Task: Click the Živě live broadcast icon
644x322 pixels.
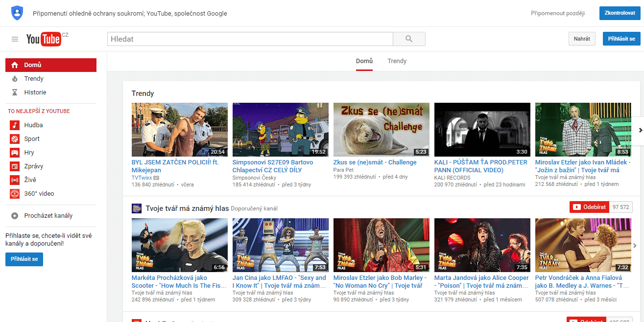Action: point(15,180)
